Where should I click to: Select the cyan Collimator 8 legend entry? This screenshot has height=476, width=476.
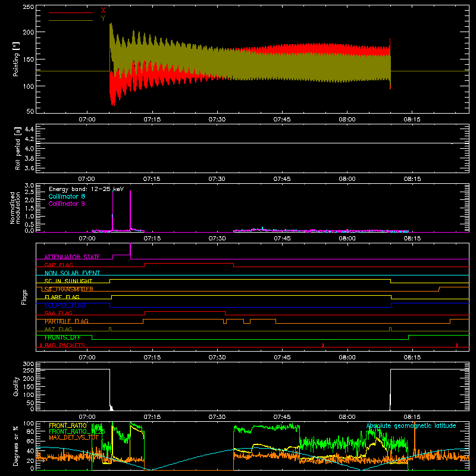[67, 196]
